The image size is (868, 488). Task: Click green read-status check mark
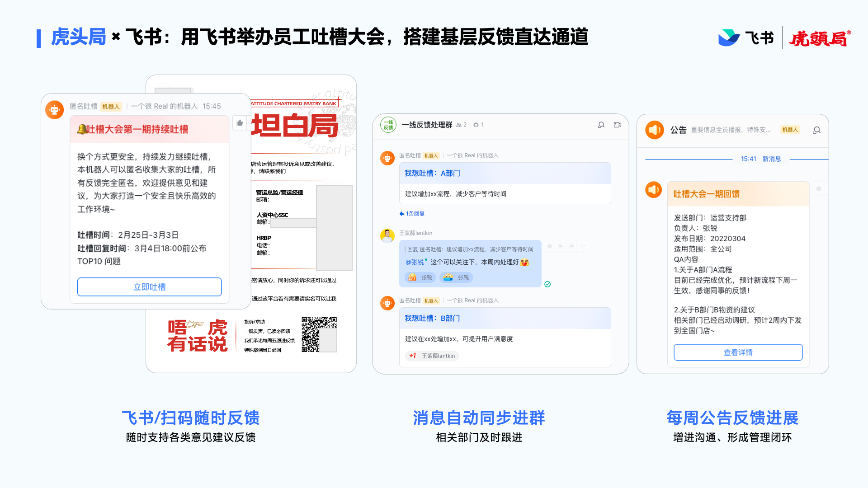[547, 284]
